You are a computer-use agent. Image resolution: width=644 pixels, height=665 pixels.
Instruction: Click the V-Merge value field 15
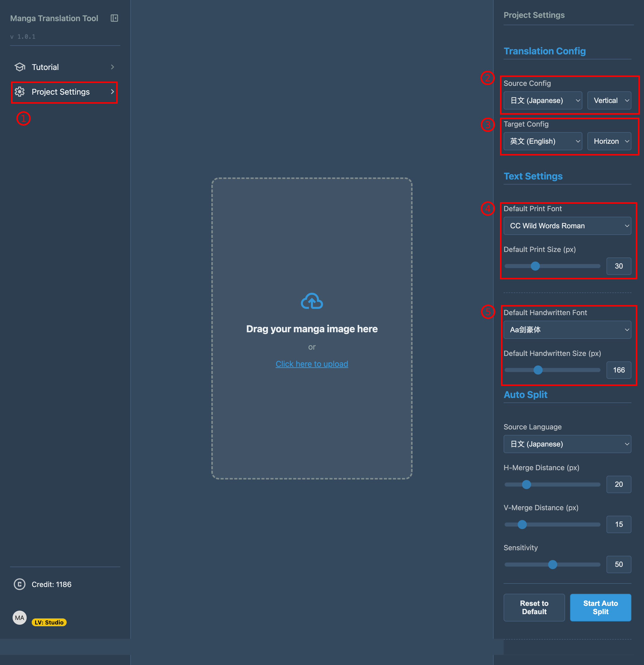619,525
